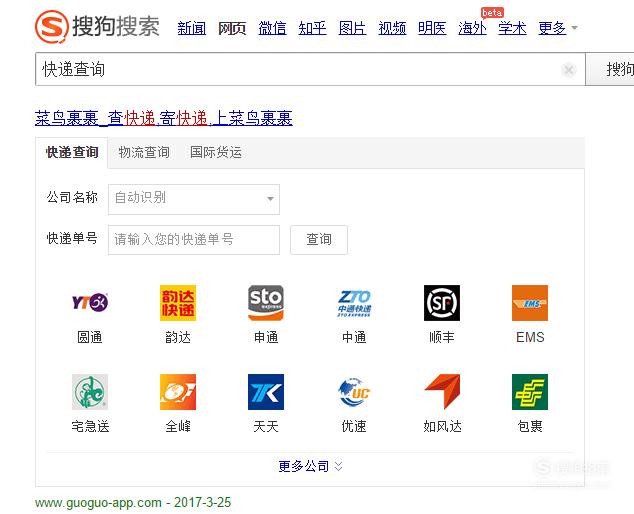
Task: Switch to the 快递查询 tab
Action: [72, 152]
